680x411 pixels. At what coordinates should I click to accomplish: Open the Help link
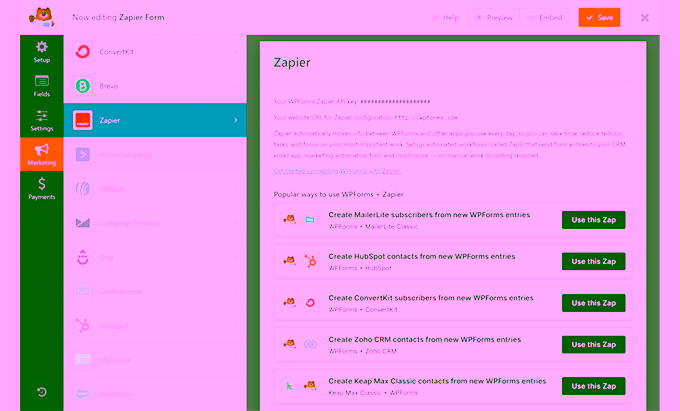coord(445,18)
